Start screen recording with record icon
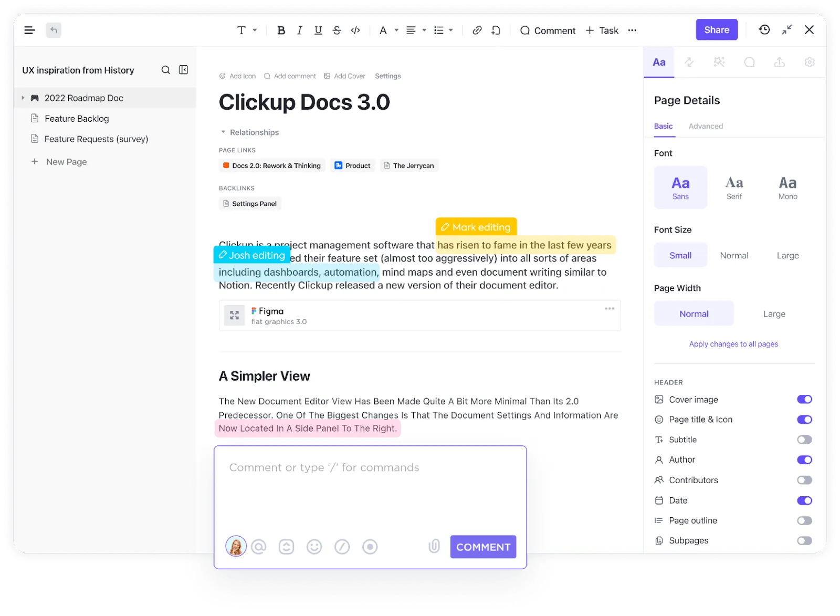 370,547
